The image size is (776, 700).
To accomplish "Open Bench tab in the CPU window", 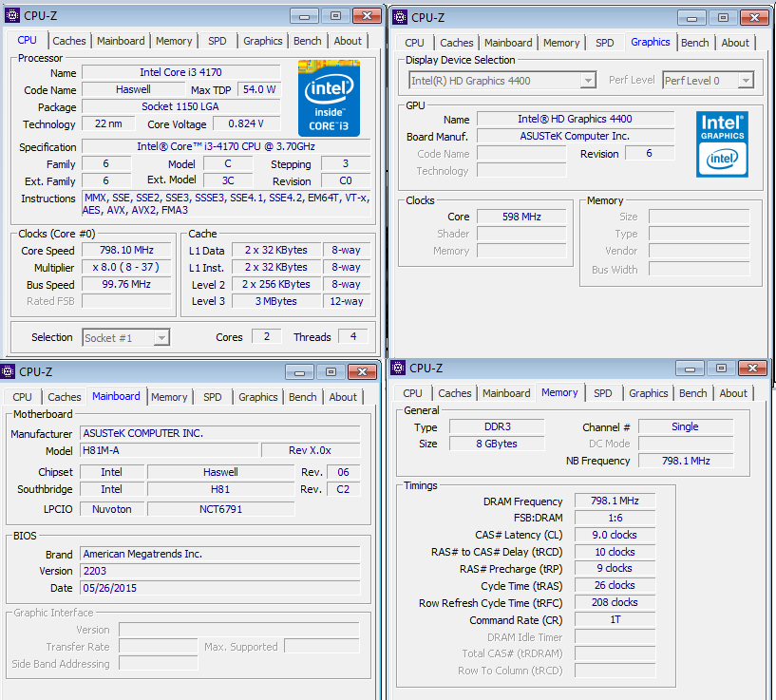I will tap(308, 41).
